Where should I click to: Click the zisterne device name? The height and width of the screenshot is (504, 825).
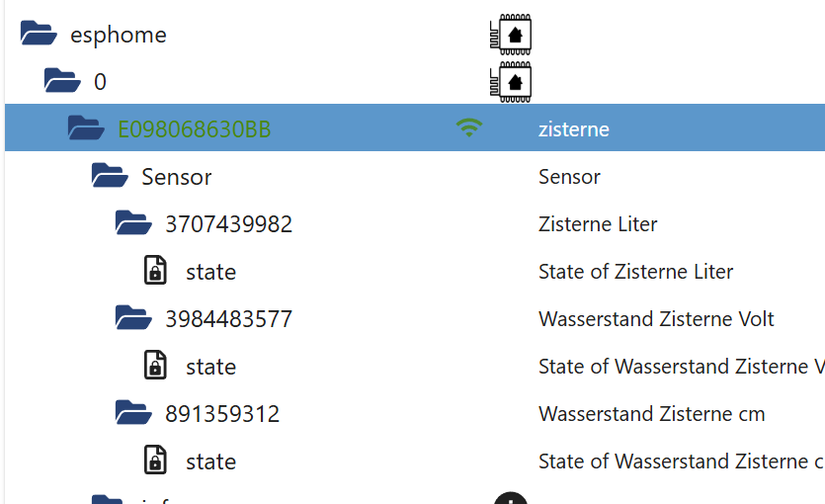click(x=573, y=129)
